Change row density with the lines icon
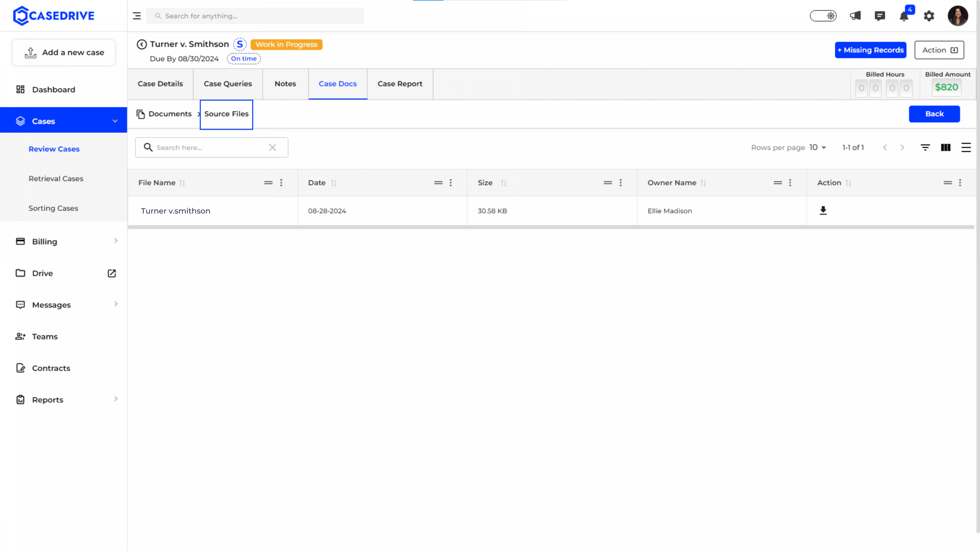This screenshot has width=980, height=551. (966, 148)
